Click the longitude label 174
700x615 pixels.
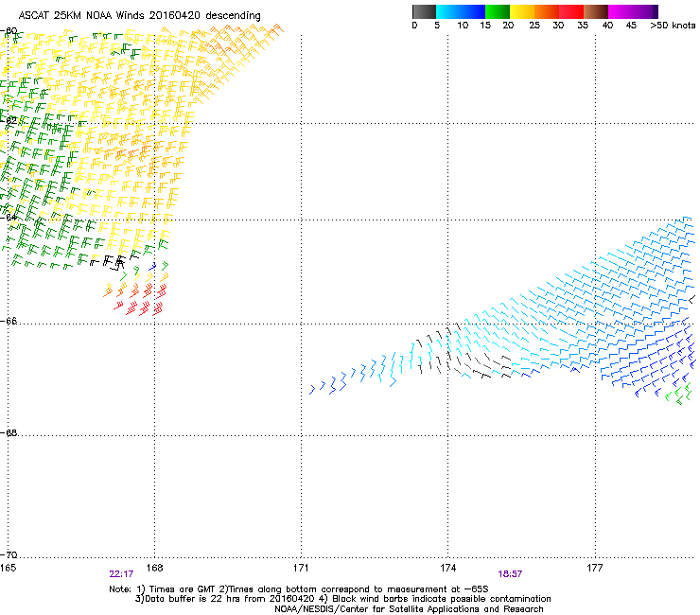click(x=448, y=568)
